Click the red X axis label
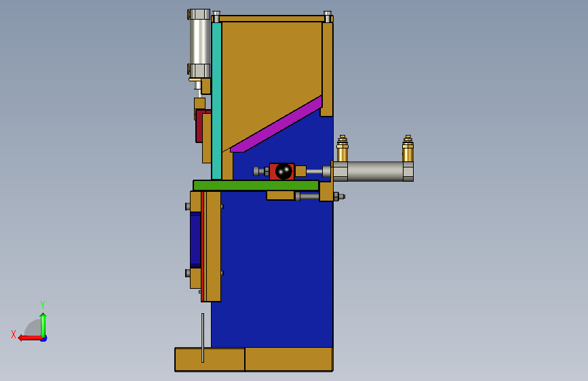 pos(14,334)
